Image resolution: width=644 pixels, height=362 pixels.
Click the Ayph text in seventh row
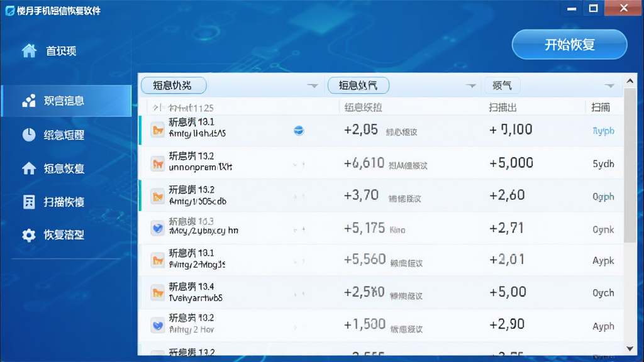coord(603,326)
